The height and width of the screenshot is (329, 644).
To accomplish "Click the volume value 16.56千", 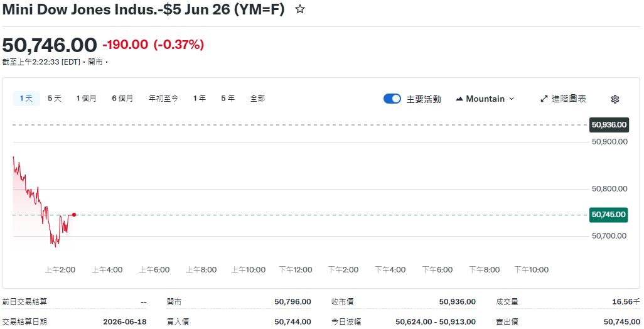I will point(626,302).
